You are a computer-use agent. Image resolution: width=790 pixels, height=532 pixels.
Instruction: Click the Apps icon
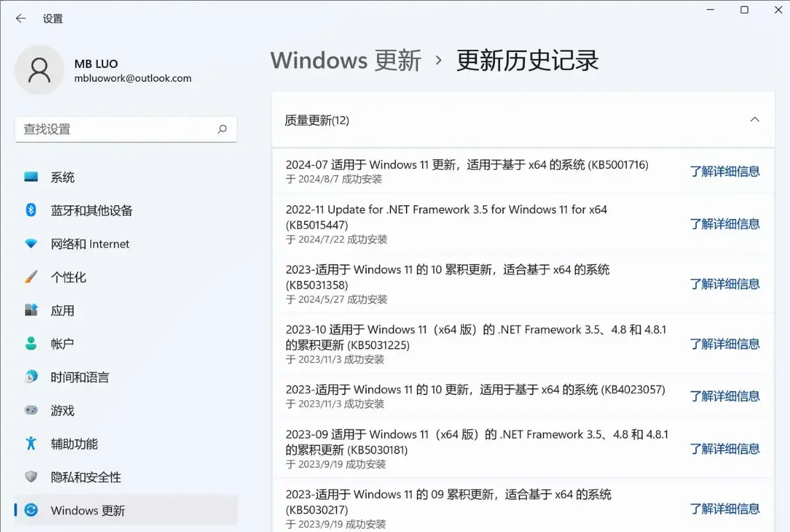pyautogui.click(x=31, y=310)
